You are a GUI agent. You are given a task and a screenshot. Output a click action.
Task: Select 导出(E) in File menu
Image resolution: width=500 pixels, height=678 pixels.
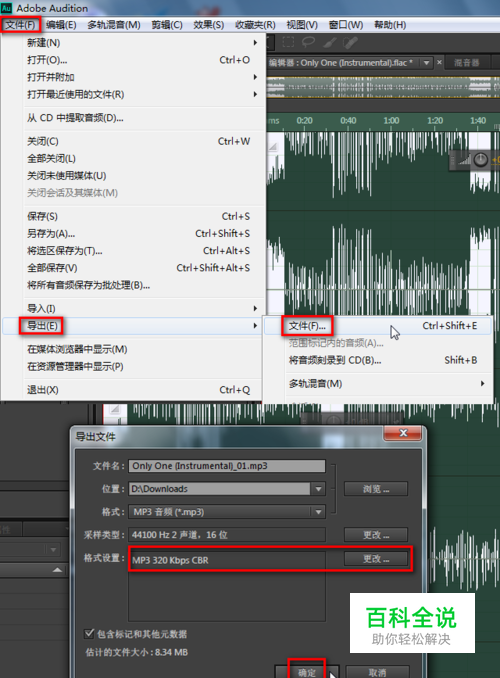(x=132, y=326)
